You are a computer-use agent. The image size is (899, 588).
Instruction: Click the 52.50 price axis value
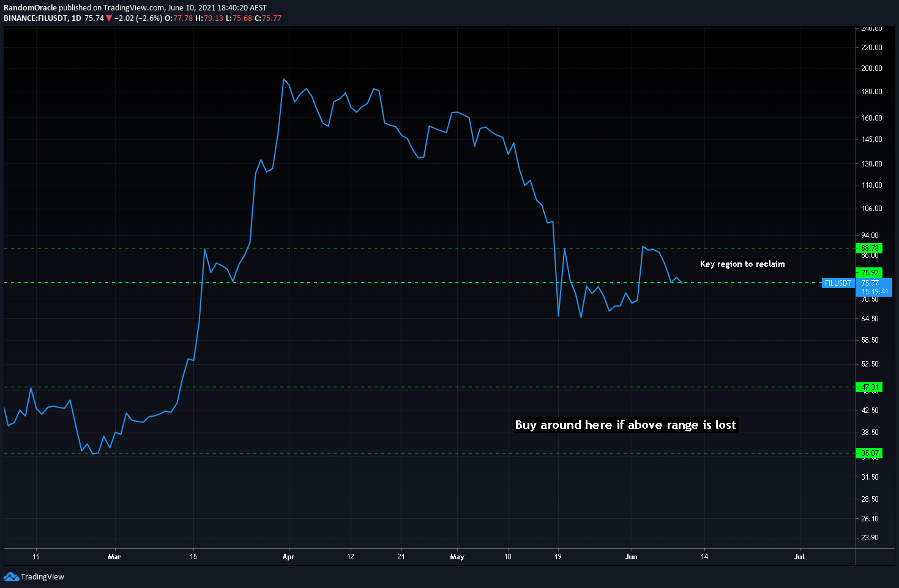pos(870,364)
